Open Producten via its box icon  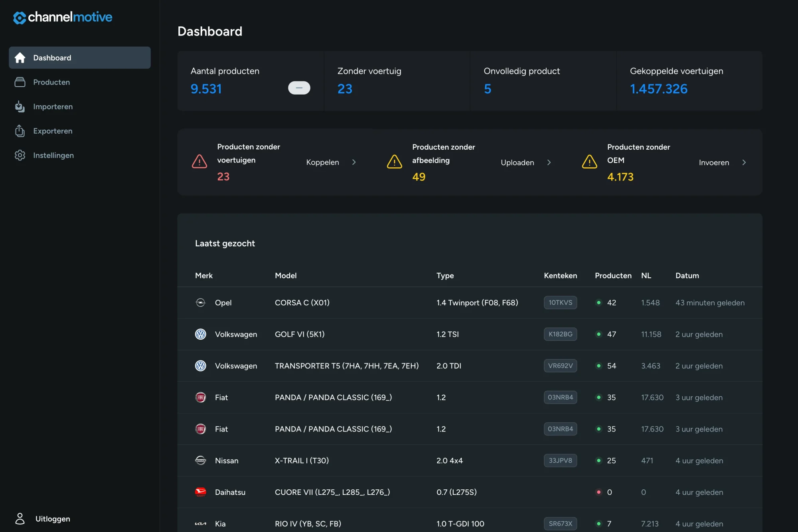(x=20, y=82)
